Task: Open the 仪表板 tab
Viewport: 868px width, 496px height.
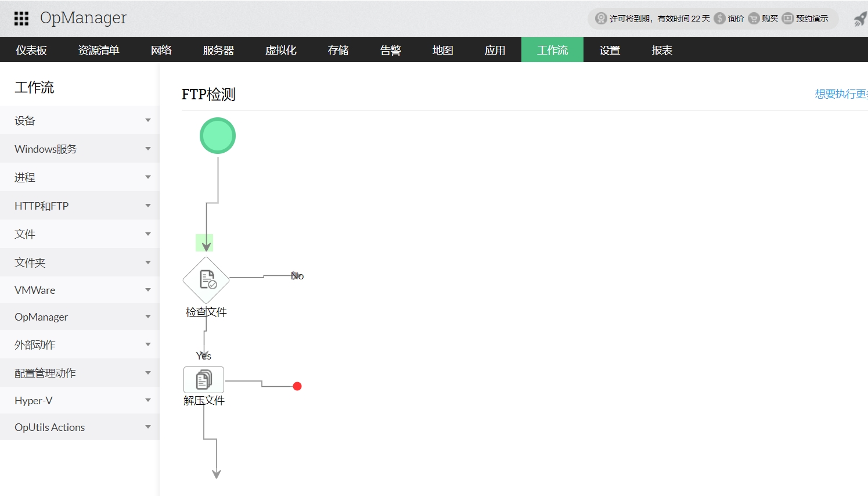Action: point(31,50)
